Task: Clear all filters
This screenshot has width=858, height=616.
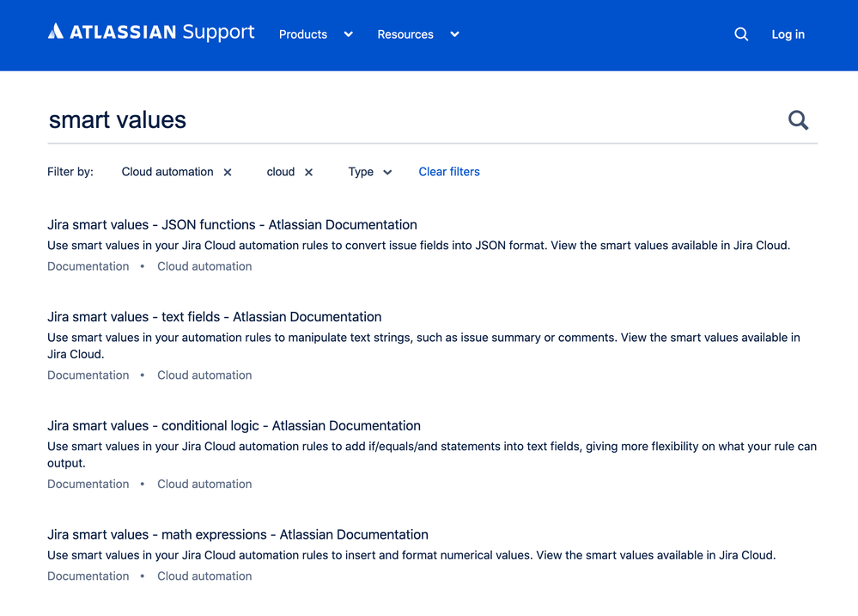Action: pos(448,172)
